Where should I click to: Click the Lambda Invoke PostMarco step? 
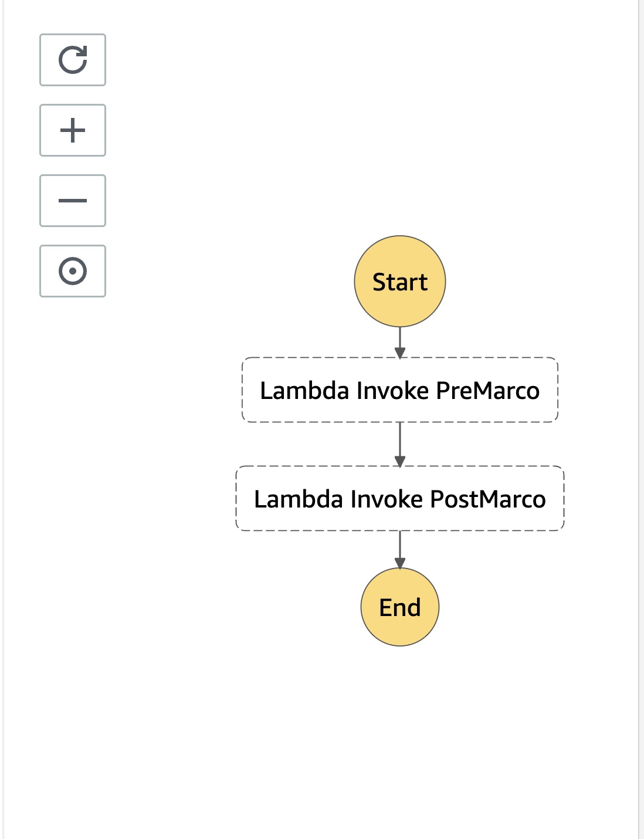[x=399, y=499]
